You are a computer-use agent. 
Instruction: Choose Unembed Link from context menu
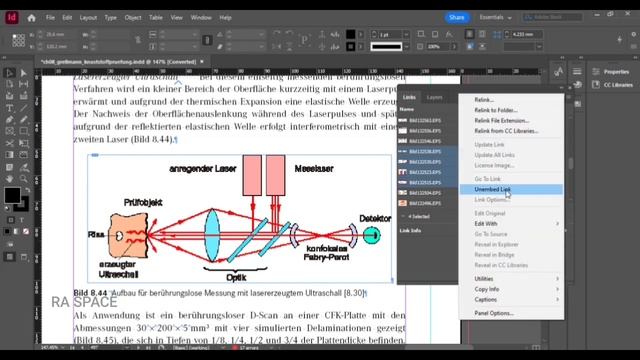[x=511, y=189]
